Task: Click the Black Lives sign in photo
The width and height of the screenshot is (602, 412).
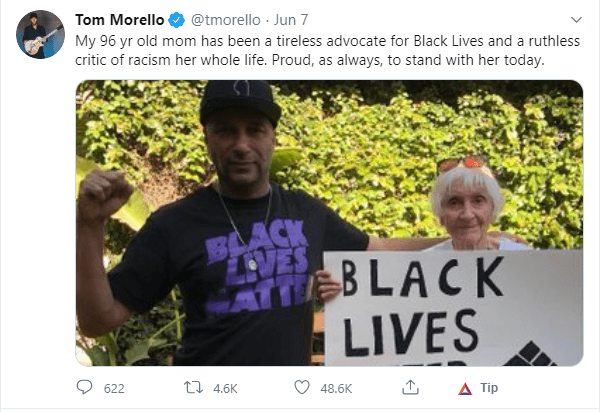Action: pyautogui.click(x=453, y=308)
